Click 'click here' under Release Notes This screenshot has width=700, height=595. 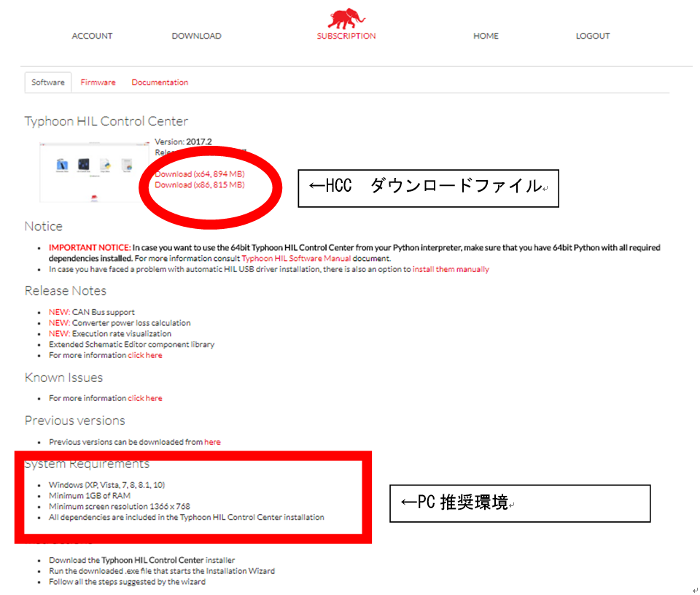tap(145, 355)
